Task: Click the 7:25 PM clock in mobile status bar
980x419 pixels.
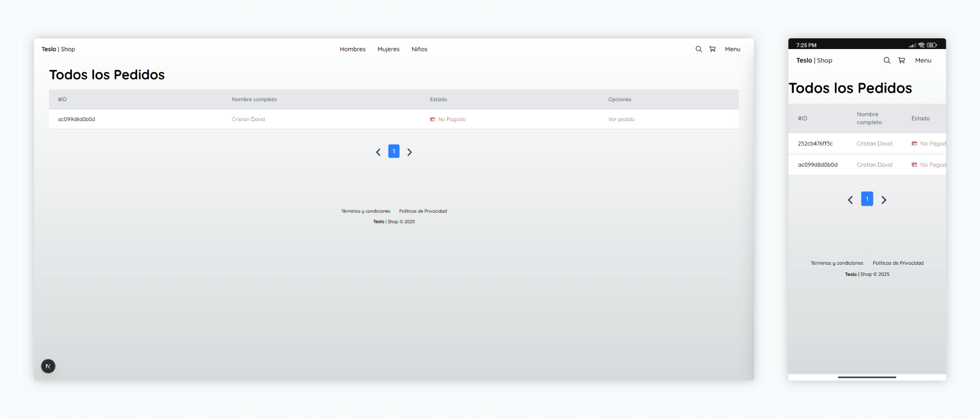Action: coord(806,45)
